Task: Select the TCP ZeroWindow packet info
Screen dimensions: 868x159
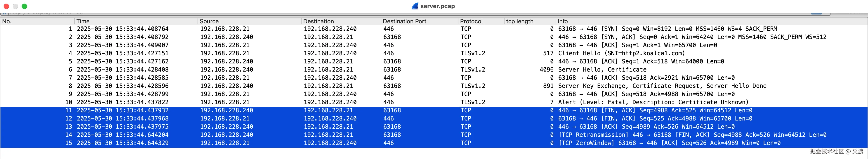Action: pyautogui.click(x=669, y=143)
